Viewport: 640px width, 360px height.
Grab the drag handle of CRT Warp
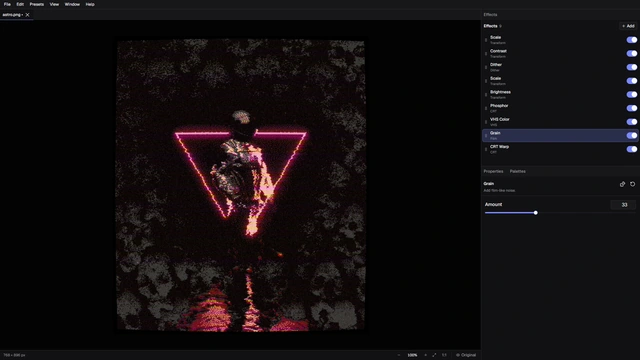[486, 149]
